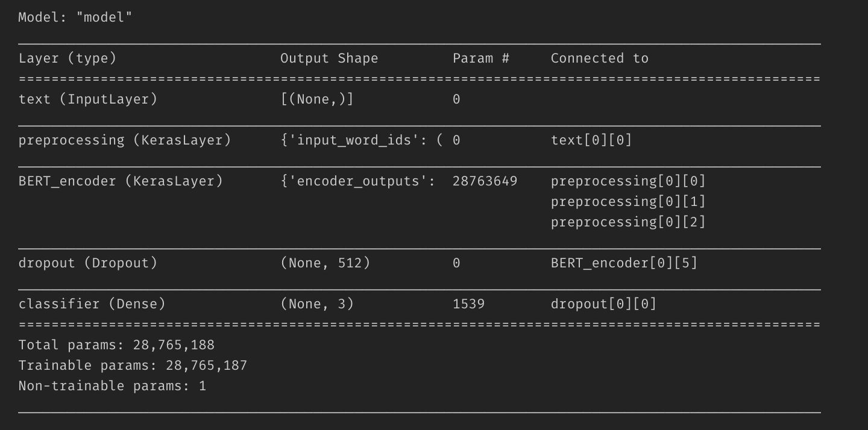This screenshot has width=868, height=430.
Task: Click the Model: "model" title text
Action: 75,17
